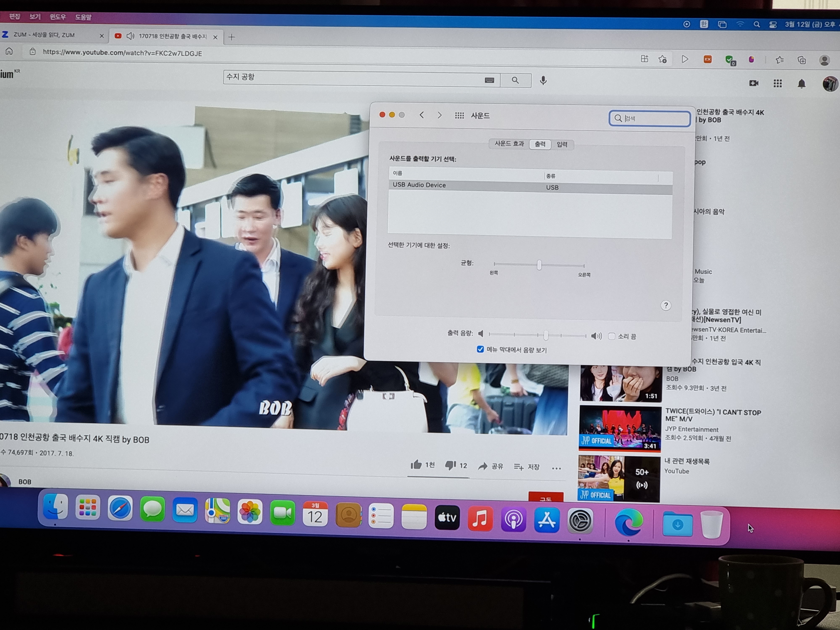840x630 pixels.
Task: Open Maps app in Dock
Action: (217, 511)
